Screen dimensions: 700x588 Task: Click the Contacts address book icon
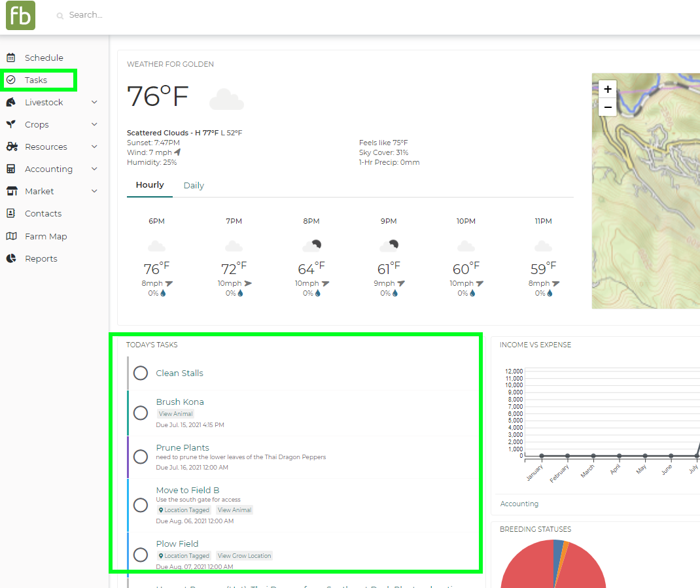[11, 213]
